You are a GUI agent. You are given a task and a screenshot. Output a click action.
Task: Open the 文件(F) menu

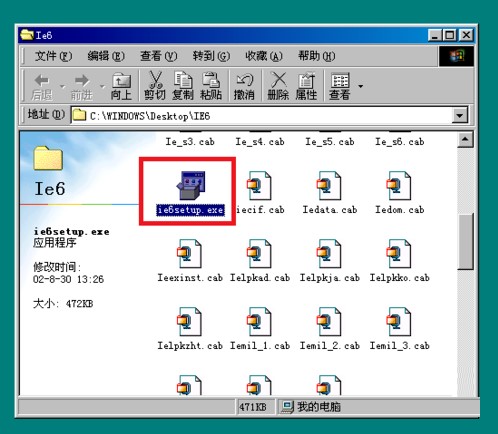click(x=53, y=56)
